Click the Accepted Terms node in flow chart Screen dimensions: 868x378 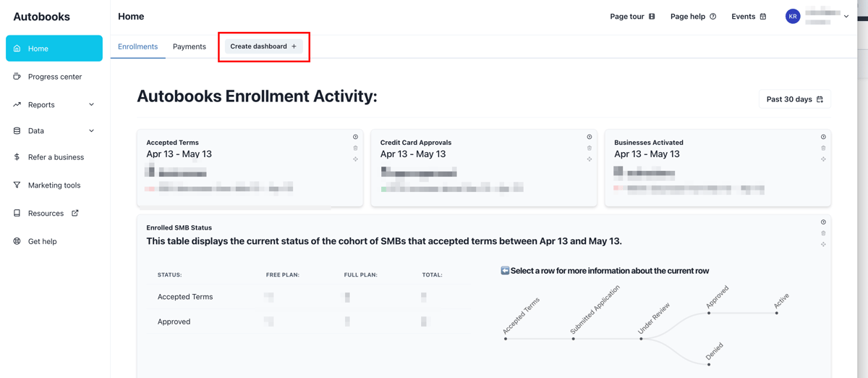[x=506, y=338]
